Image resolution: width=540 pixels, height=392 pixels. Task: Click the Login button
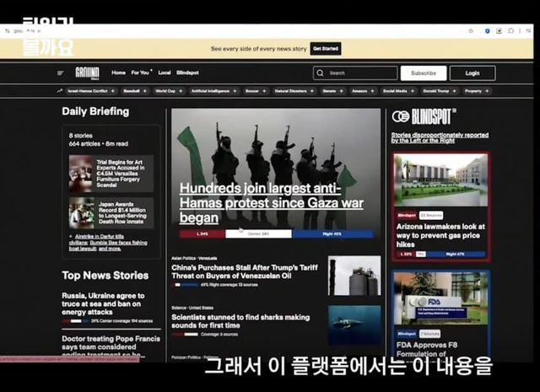point(472,73)
